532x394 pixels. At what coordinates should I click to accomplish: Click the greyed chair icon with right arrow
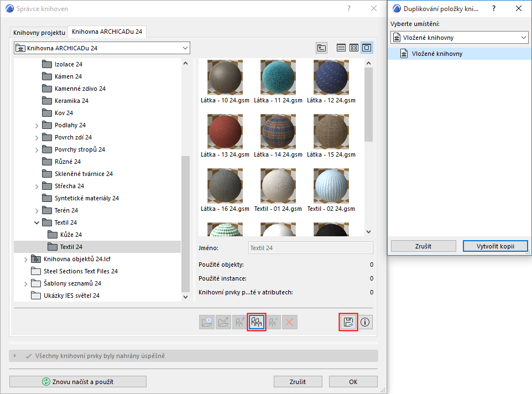[x=273, y=322]
